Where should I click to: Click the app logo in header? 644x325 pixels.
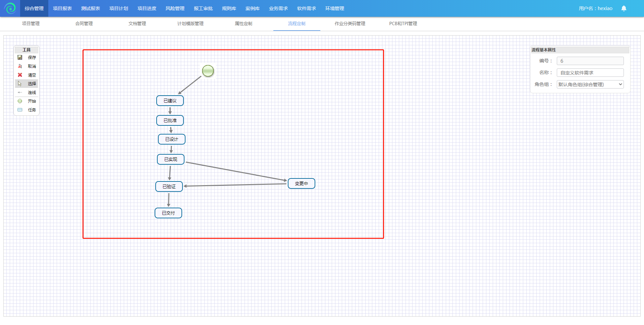point(10,8)
